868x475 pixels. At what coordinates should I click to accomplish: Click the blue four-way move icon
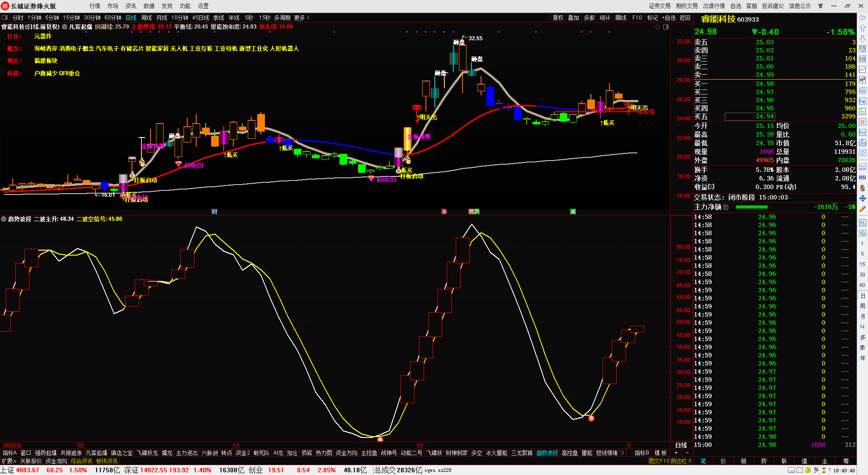[x=863, y=198]
